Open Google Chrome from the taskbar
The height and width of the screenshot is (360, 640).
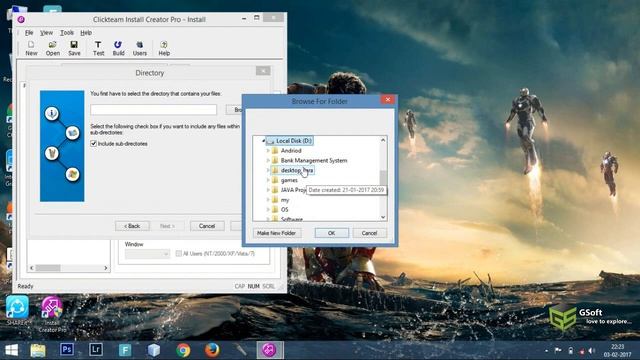pos(183,350)
